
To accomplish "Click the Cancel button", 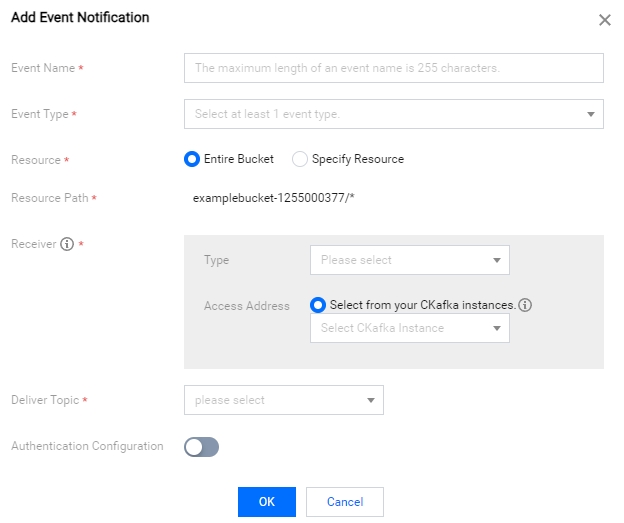I will (345, 502).
